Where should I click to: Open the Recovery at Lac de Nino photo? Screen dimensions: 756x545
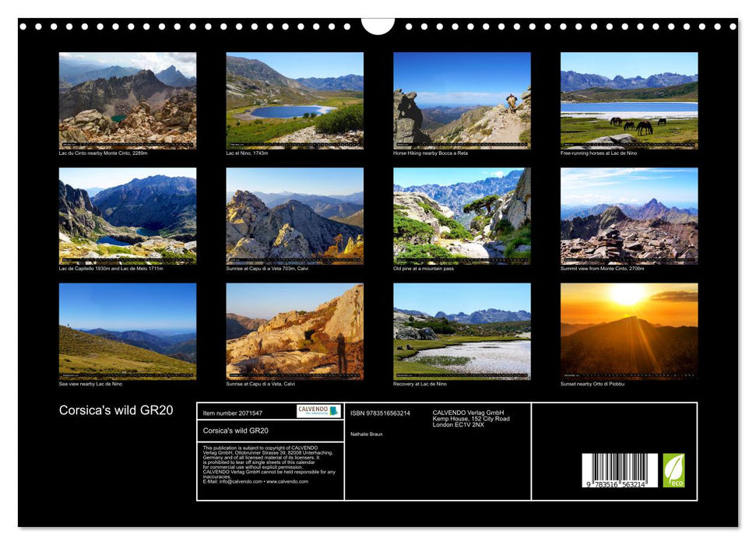[458, 332]
